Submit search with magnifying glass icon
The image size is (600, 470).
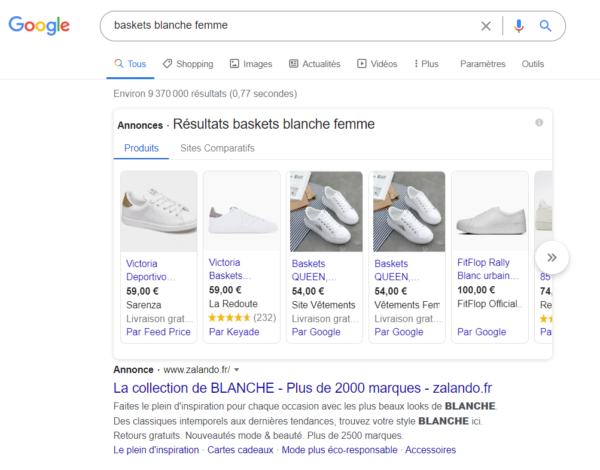pos(545,26)
